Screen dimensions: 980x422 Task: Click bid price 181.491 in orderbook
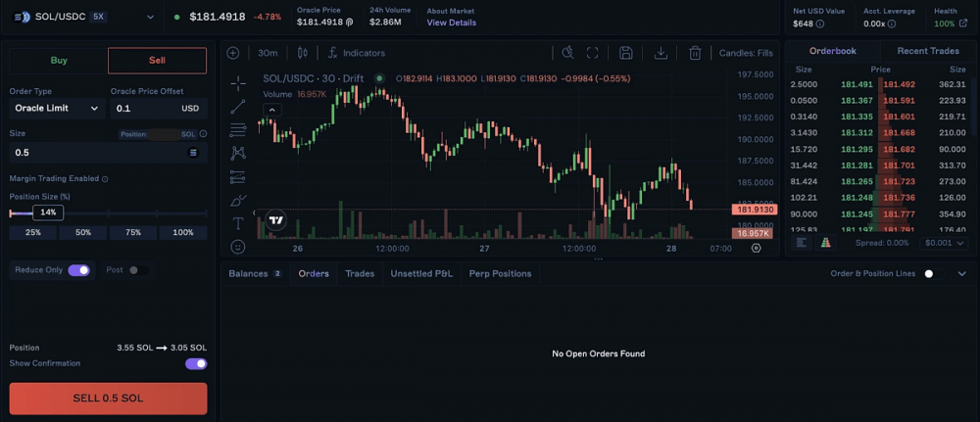point(857,84)
